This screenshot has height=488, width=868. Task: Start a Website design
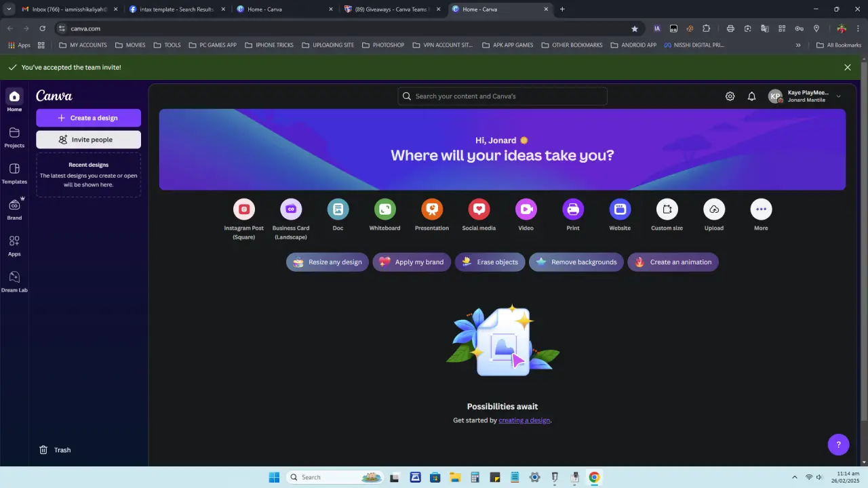point(620,209)
